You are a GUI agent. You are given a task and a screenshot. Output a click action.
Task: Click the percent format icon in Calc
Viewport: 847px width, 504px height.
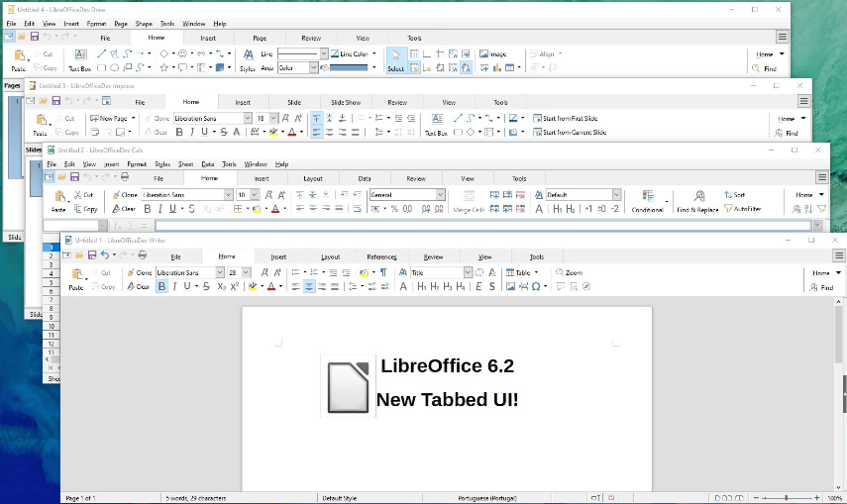click(394, 209)
